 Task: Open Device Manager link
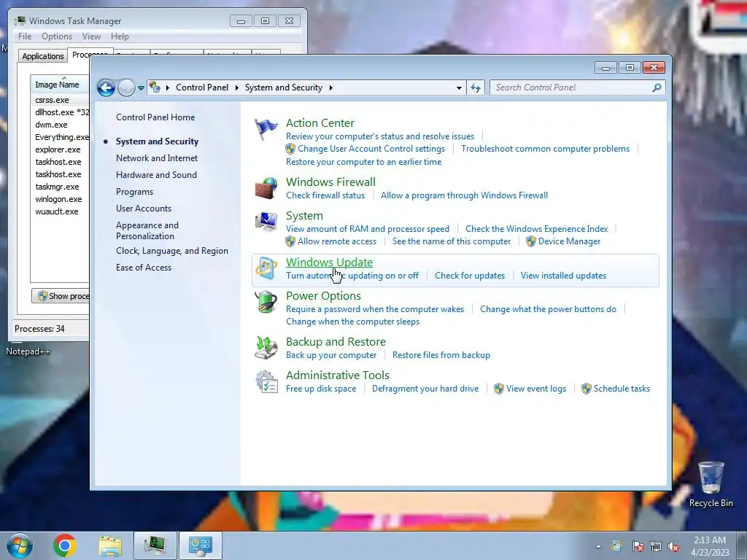coord(569,241)
